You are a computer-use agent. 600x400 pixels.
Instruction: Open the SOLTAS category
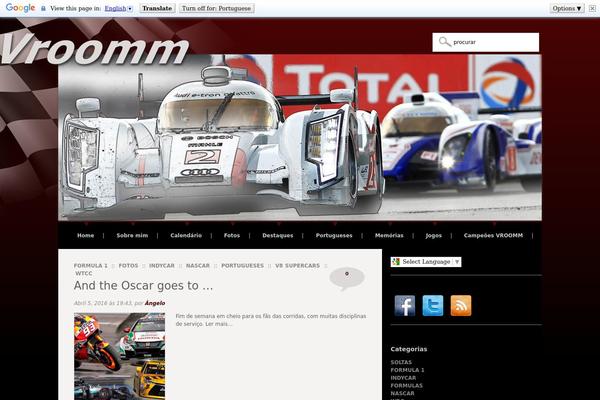pos(401,362)
